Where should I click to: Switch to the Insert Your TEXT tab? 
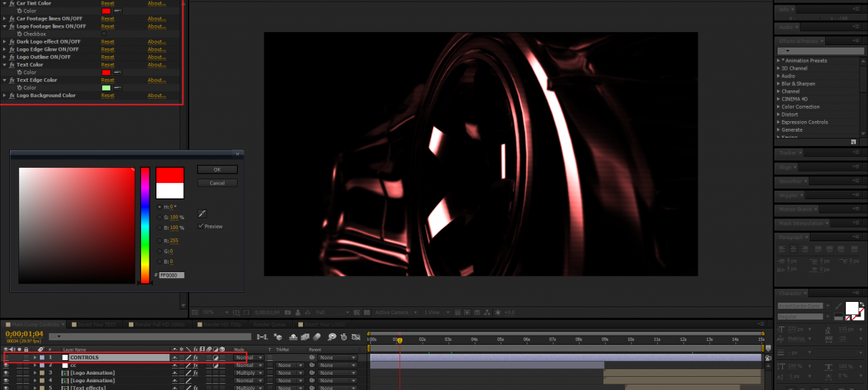93,325
